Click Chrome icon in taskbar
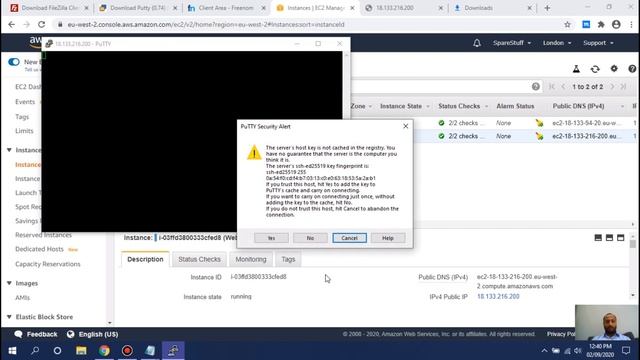The width and height of the screenshot is (640, 360). (x=104, y=351)
